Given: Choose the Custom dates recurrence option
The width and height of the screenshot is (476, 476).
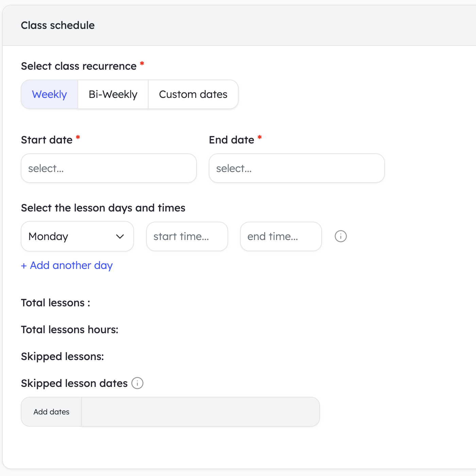Looking at the screenshot, I should [193, 95].
